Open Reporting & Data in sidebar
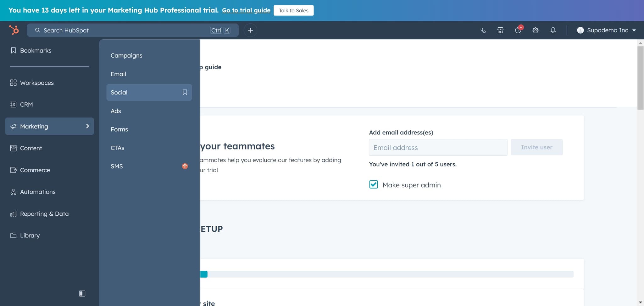The width and height of the screenshot is (644, 306). [x=44, y=213]
